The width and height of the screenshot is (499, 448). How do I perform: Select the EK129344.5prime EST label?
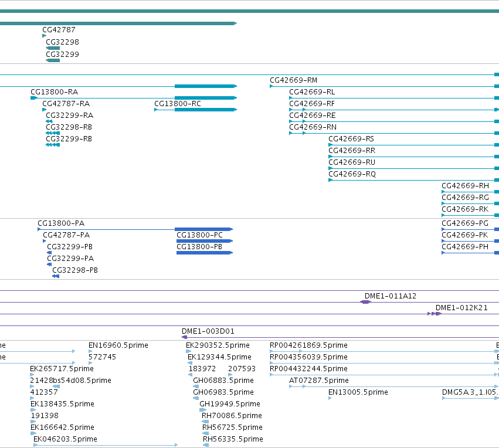(x=219, y=357)
